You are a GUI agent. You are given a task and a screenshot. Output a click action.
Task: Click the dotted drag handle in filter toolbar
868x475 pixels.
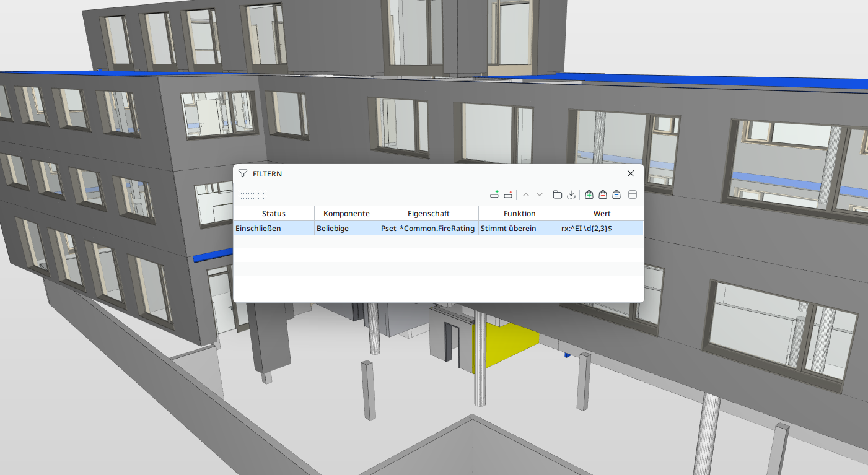click(252, 194)
